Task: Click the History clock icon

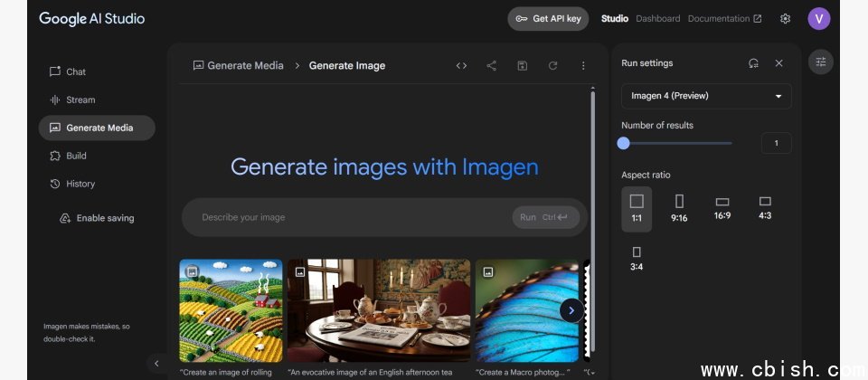Action: (55, 184)
